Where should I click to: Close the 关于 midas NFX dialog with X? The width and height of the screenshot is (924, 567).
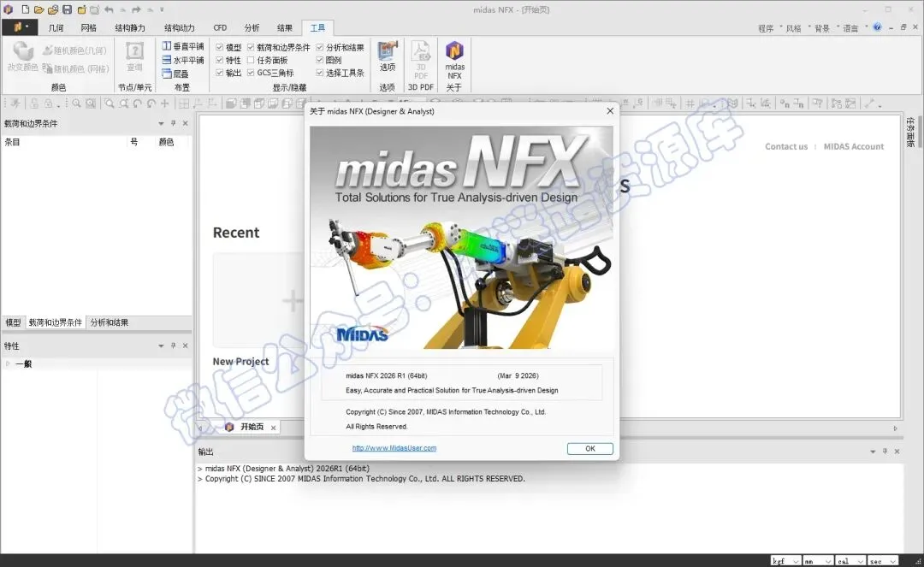pos(610,110)
